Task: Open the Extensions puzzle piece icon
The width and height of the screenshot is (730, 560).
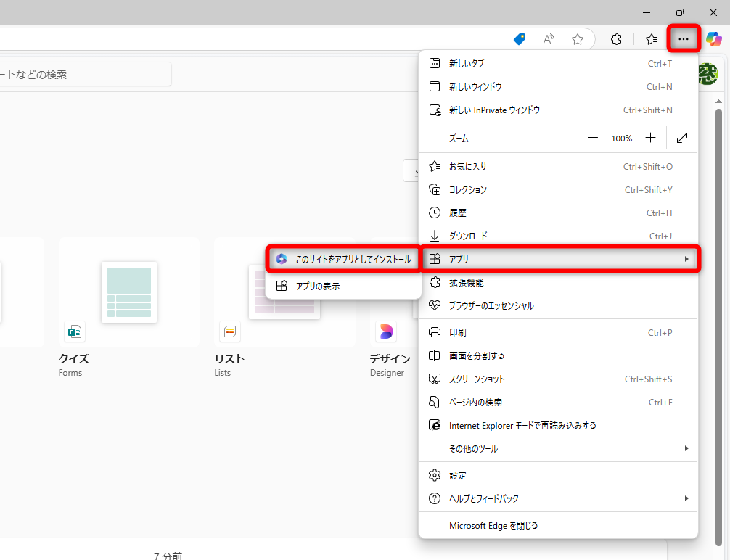Action: click(616, 38)
